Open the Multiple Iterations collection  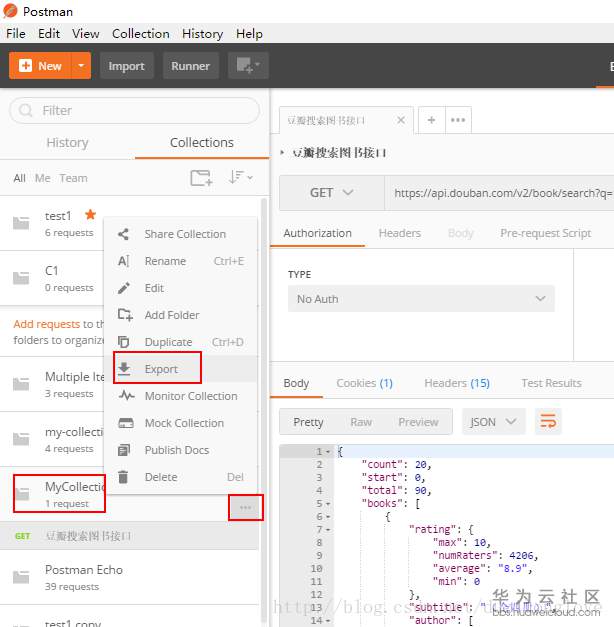[x=52, y=384]
